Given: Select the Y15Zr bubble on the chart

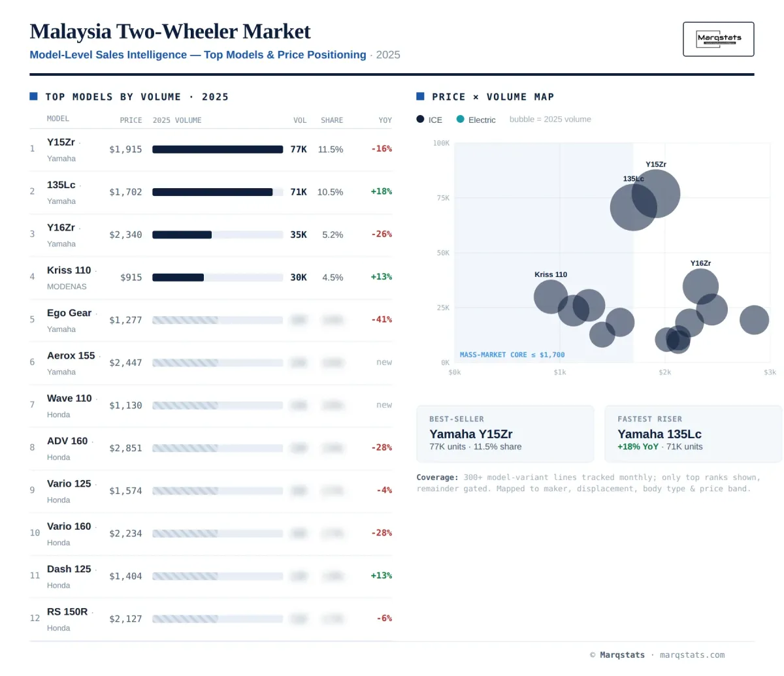Looking at the screenshot, I should coord(656,193).
